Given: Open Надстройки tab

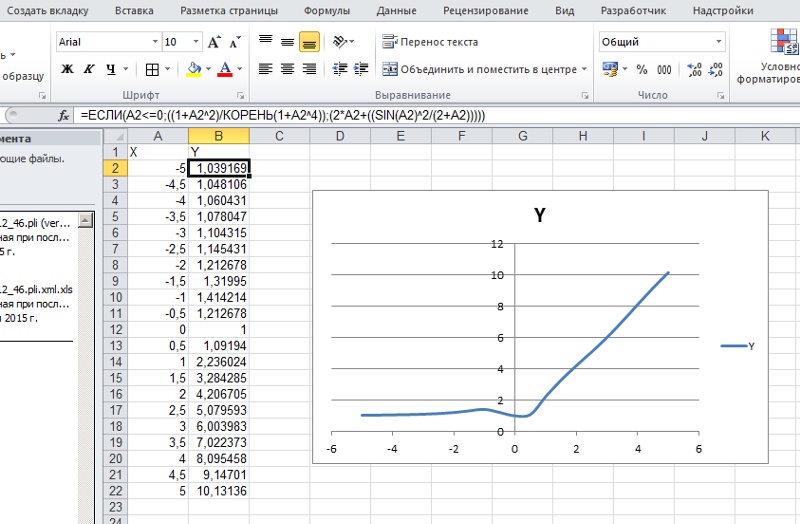Looking at the screenshot, I should (x=723, y=11).
